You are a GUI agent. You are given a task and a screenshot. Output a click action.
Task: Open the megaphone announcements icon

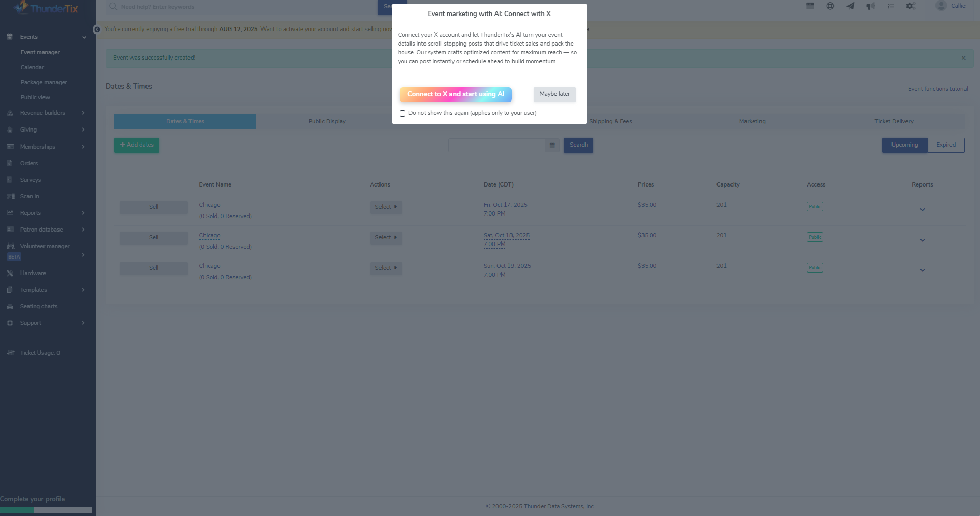pyautogui.click(x=871, y=6)
